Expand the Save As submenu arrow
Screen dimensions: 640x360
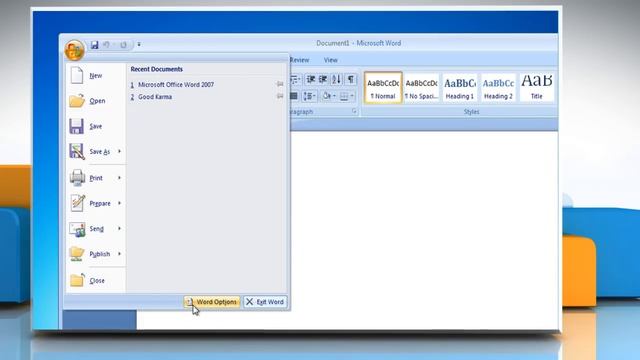(120, 151)
